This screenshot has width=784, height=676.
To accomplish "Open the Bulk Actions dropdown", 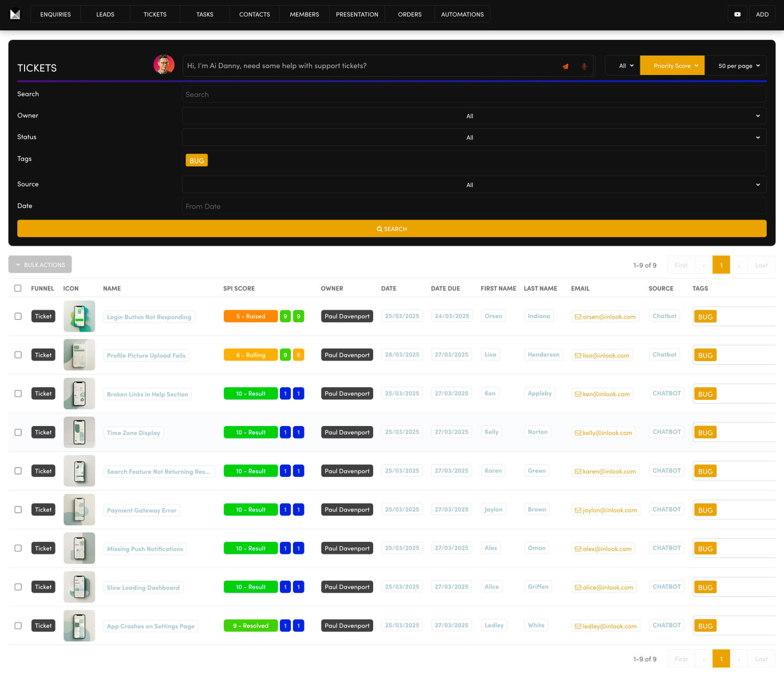I will (x=40, y=265).
